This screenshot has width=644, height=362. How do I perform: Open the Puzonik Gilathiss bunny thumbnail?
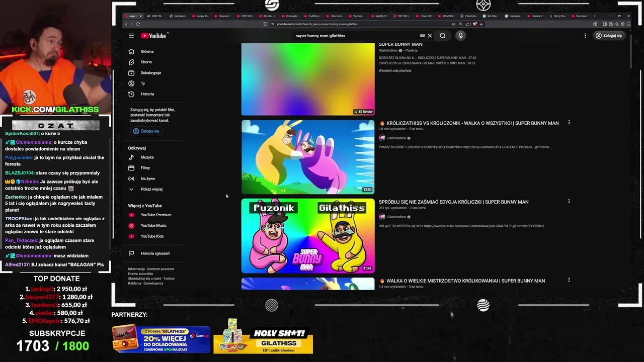click(x=308, y=236)
